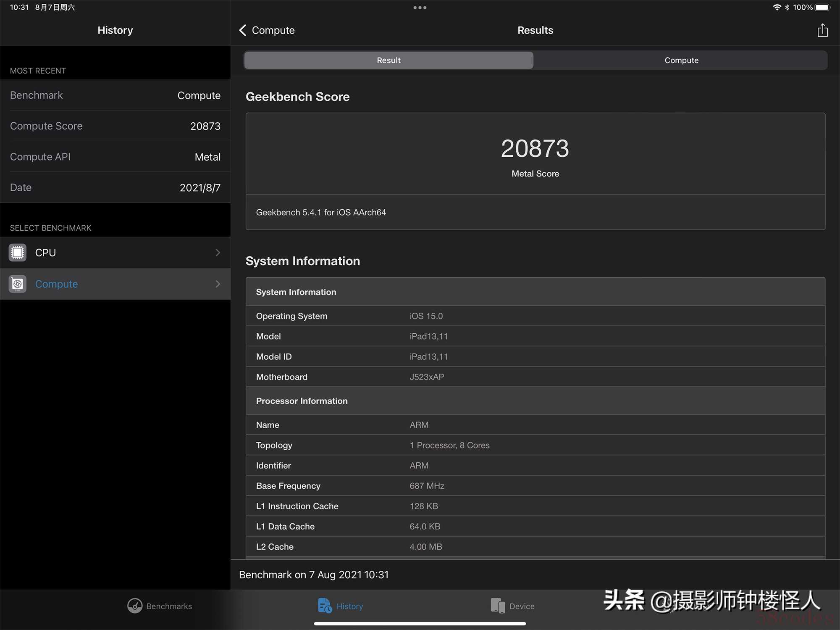Go back via Compute text link
The width and height of the screenshot is (840, 630).
[x=273, y=30]
